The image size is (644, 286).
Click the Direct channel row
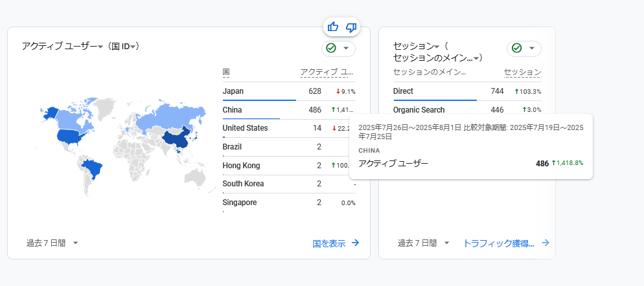pos(467,91)
